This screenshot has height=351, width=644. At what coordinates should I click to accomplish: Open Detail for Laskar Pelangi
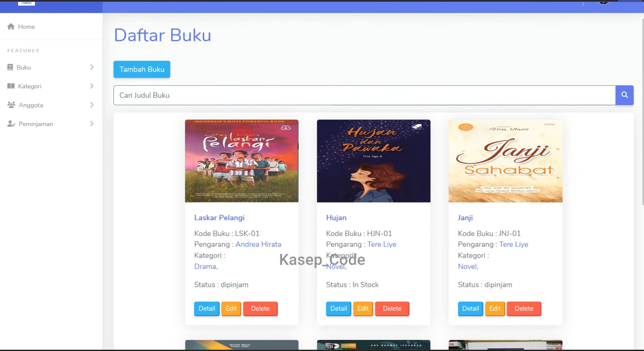pos(207,308)
